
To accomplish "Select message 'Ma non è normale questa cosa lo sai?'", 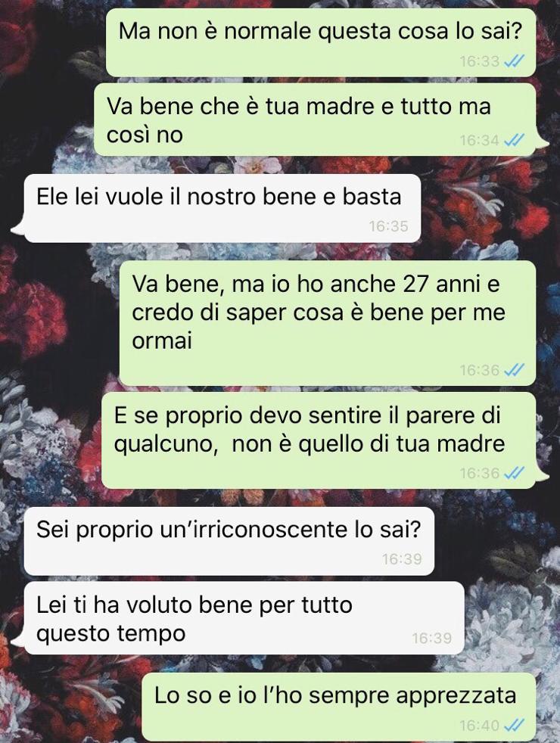I will click(321, 42).
